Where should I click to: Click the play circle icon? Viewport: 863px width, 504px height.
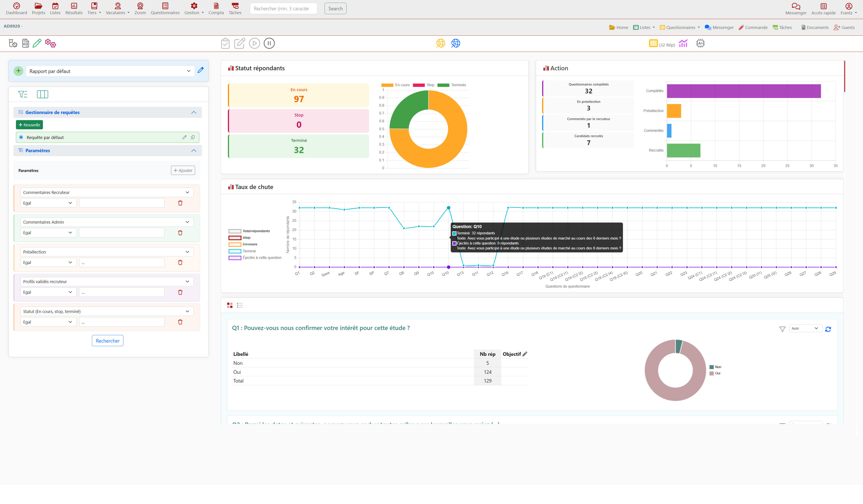coord(254,44)
